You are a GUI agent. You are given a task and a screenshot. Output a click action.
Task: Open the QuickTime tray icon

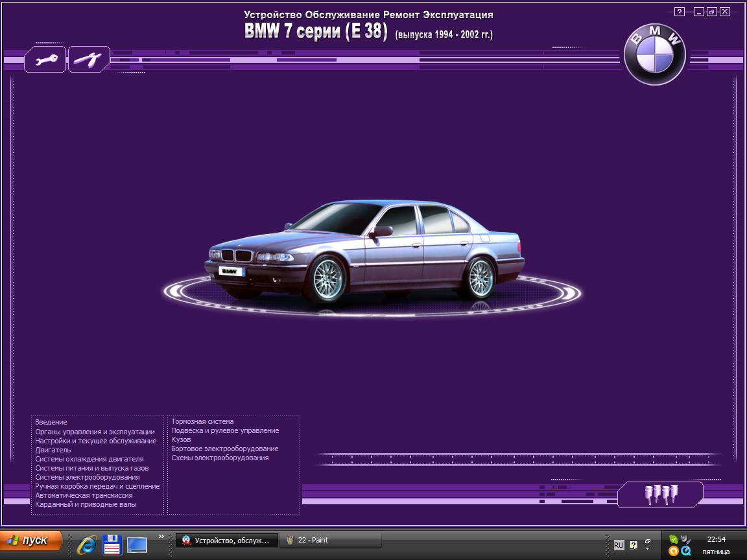pyautogui.click(x=685, y=551)
